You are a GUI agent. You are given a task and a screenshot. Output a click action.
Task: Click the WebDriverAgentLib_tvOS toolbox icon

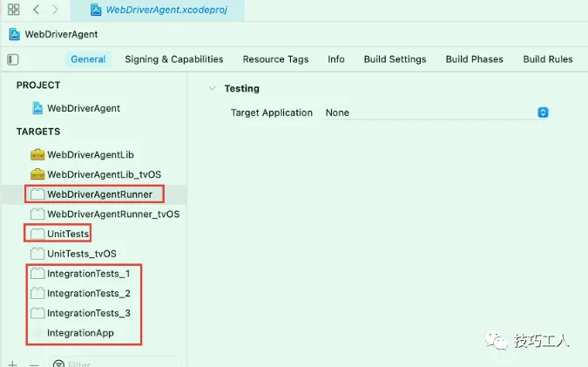point(37,174)
